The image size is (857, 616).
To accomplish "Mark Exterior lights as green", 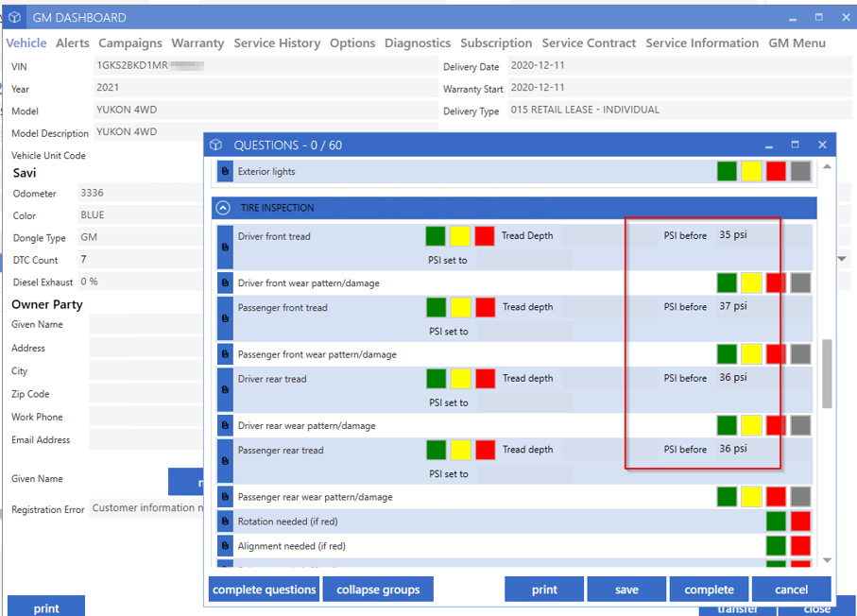I will (727, 171).
